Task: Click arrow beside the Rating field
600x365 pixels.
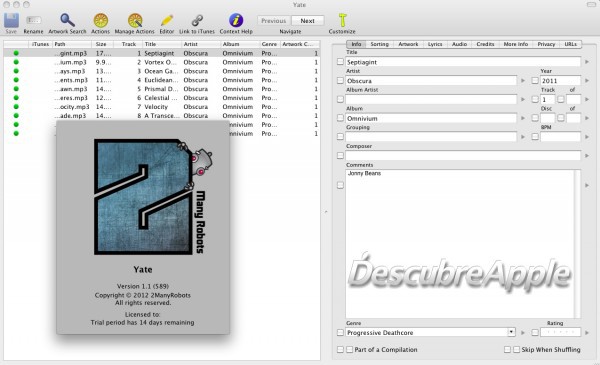Action: click(587, 333)
